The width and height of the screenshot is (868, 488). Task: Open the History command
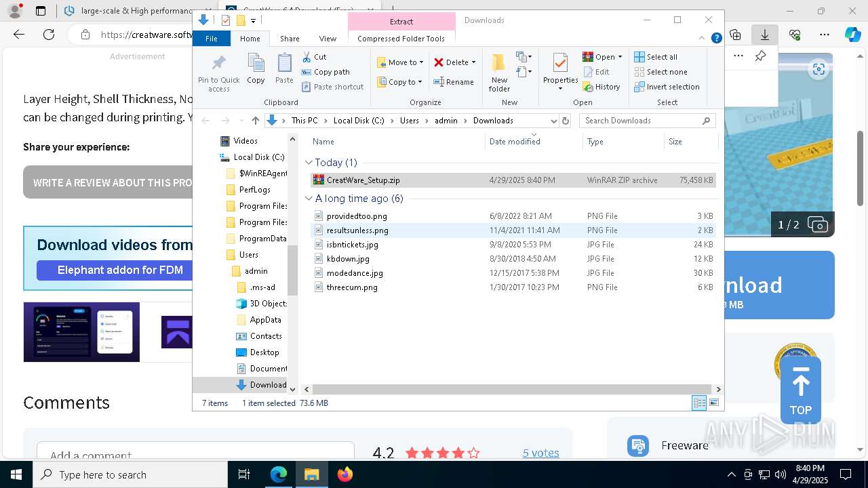click(601, 87)
